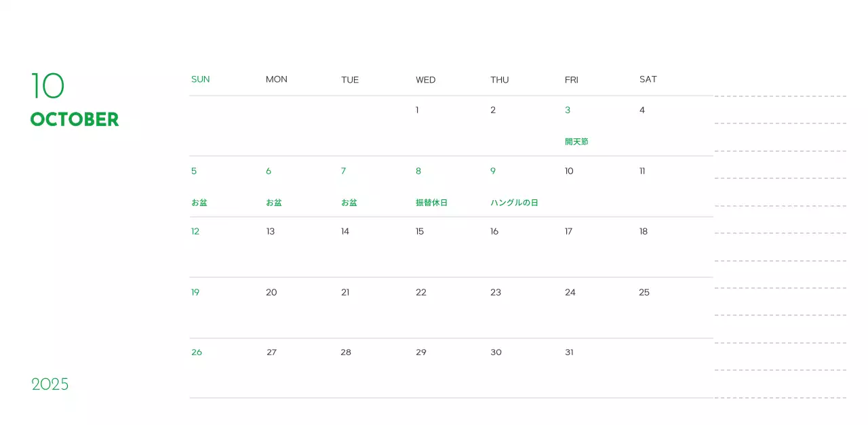Open the 振替休日 holiday label

click(431, 203)
